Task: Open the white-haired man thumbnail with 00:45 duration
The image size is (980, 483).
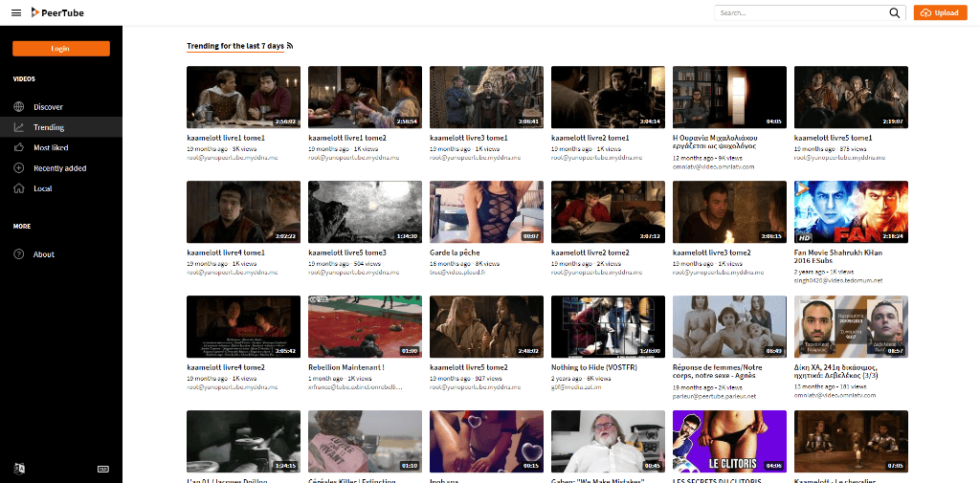Action: (x=608, y=442)
